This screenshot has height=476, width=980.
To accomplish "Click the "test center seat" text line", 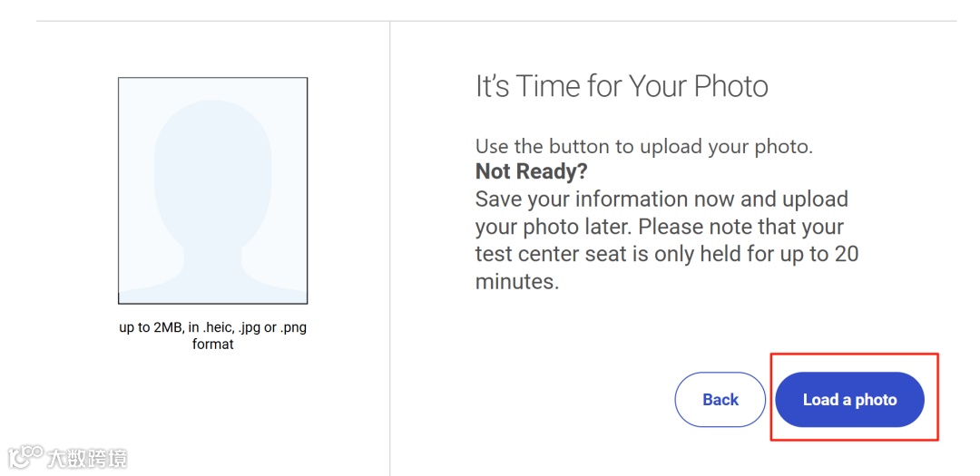I will 666,254.
